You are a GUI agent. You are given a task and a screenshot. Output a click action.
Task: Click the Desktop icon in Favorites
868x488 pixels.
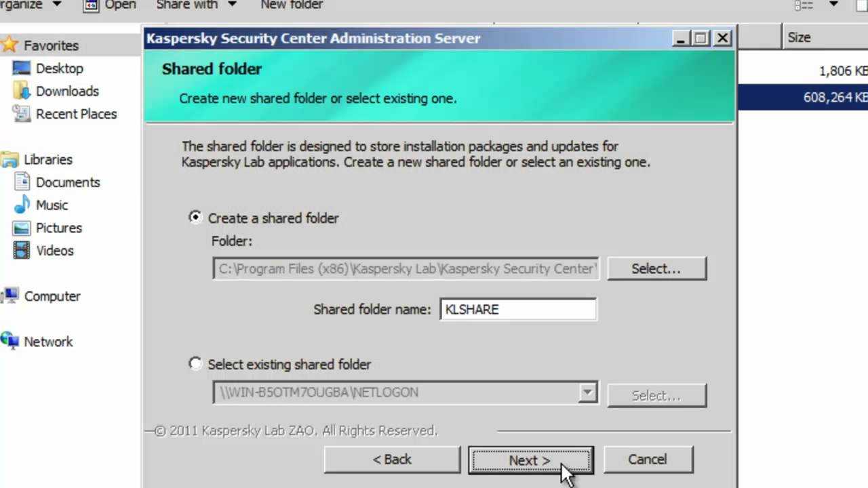[x=22, y=68]
